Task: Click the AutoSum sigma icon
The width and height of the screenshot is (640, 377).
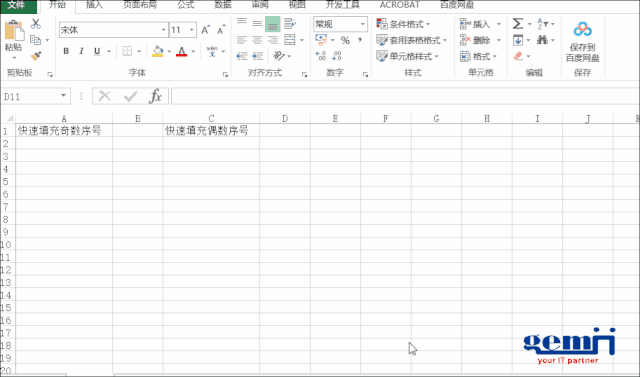Action: click(518, 24)
